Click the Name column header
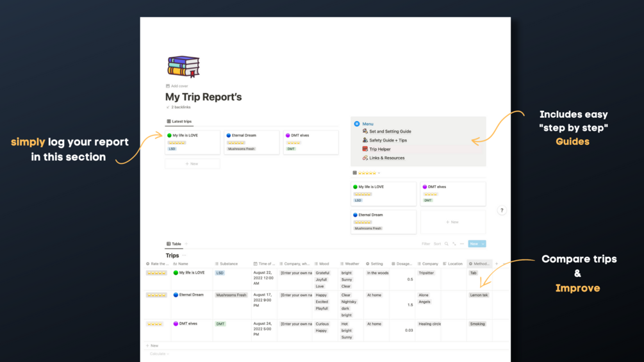Screen dimensions: 644x362 click(x=192, y=264)
